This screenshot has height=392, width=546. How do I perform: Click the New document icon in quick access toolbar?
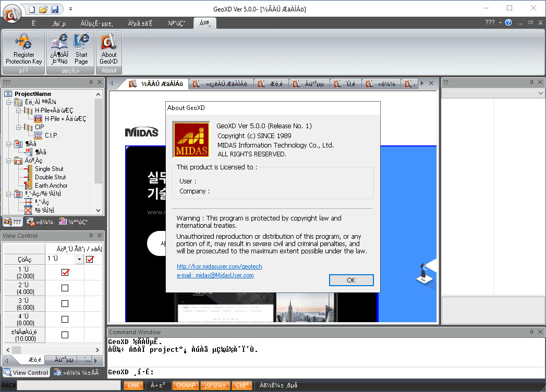tap(32, 9)
